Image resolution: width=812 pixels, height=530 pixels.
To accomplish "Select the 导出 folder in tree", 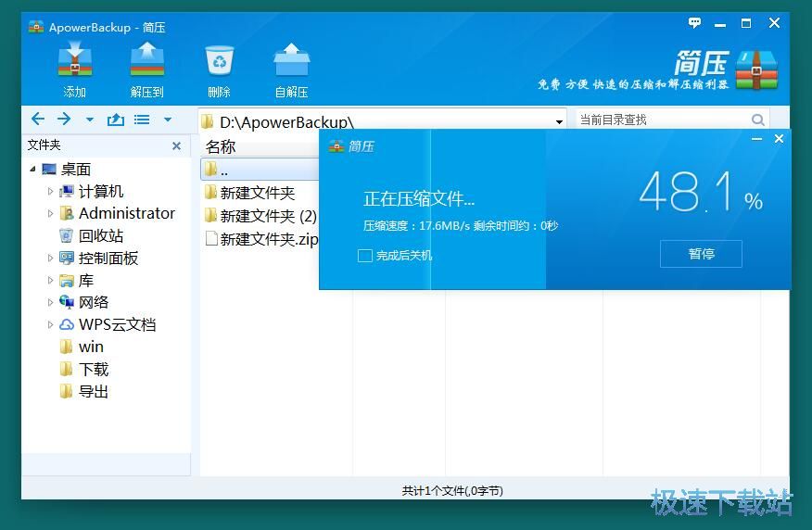I will [94, 392].
